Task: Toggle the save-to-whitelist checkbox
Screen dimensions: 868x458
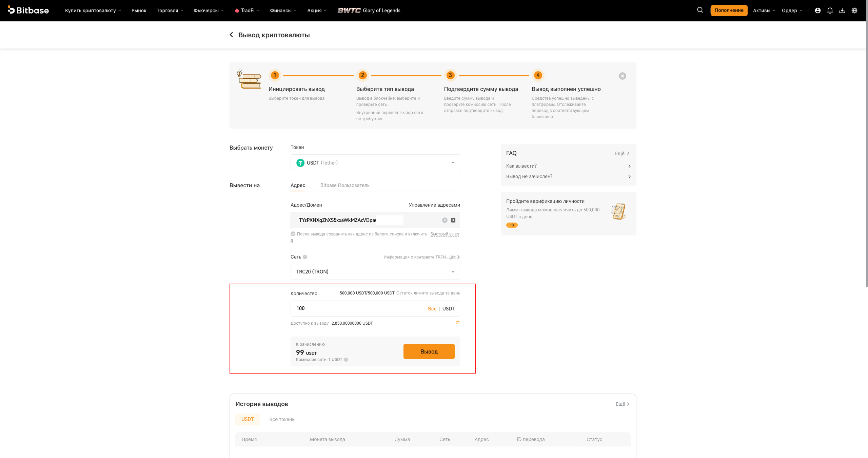Action: (x=293, y=234)
